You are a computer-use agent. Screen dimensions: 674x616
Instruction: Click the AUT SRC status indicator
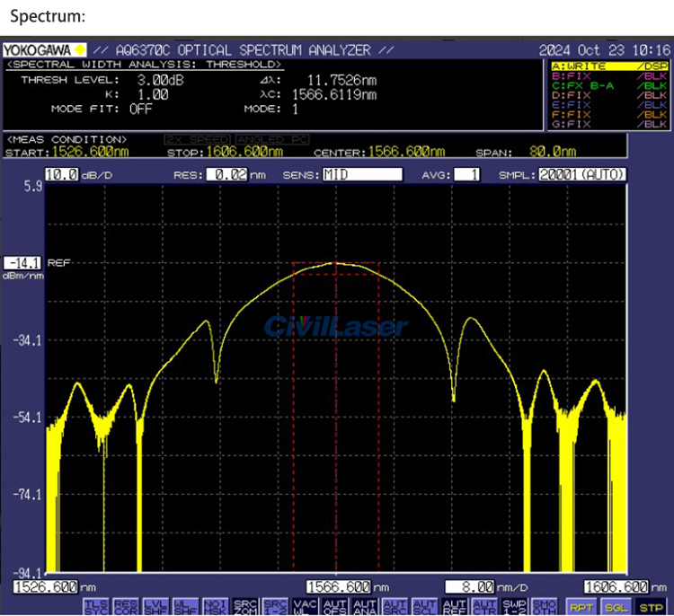tap(395, 606)
